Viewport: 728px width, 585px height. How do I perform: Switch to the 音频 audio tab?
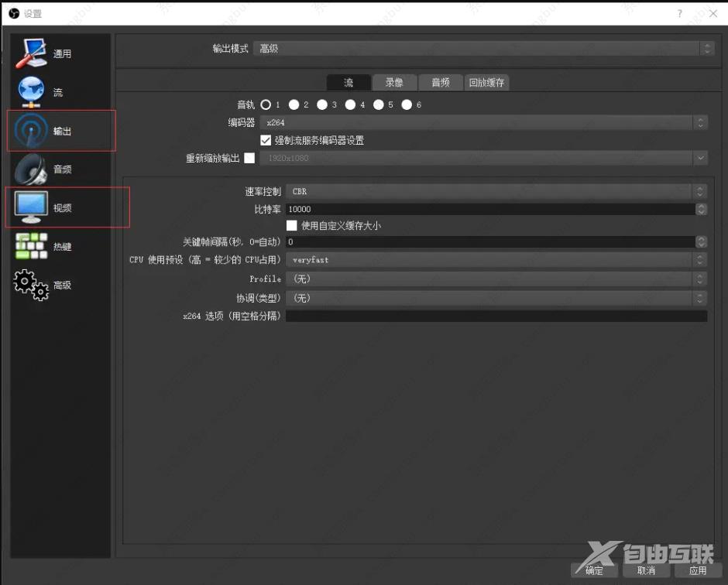(440, 83)
